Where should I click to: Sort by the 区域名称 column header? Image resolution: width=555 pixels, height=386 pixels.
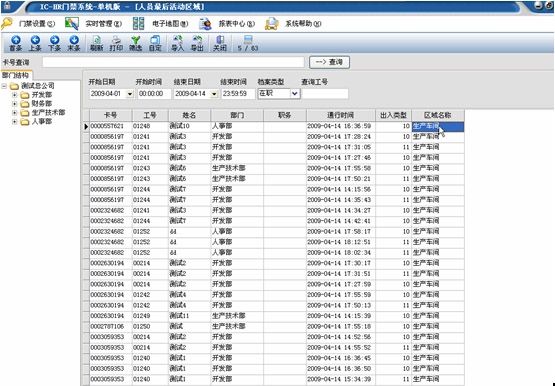tap(438, 115)
